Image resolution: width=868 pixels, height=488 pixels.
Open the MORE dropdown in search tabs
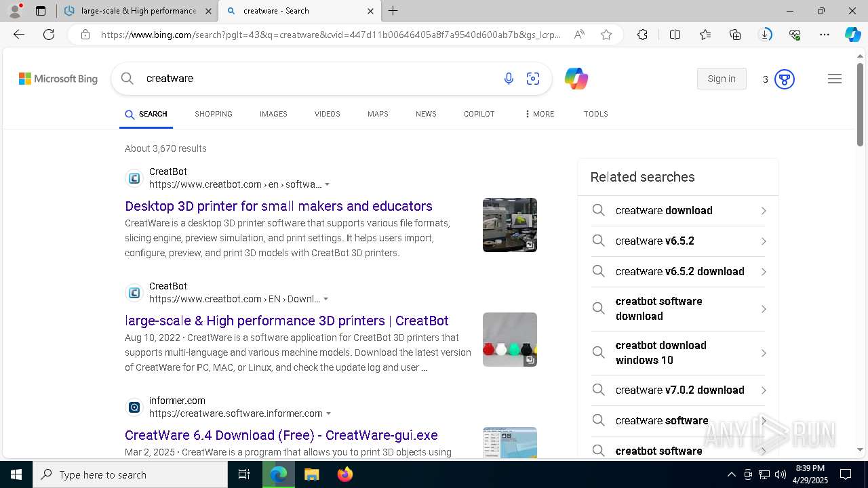coord(539,114)
